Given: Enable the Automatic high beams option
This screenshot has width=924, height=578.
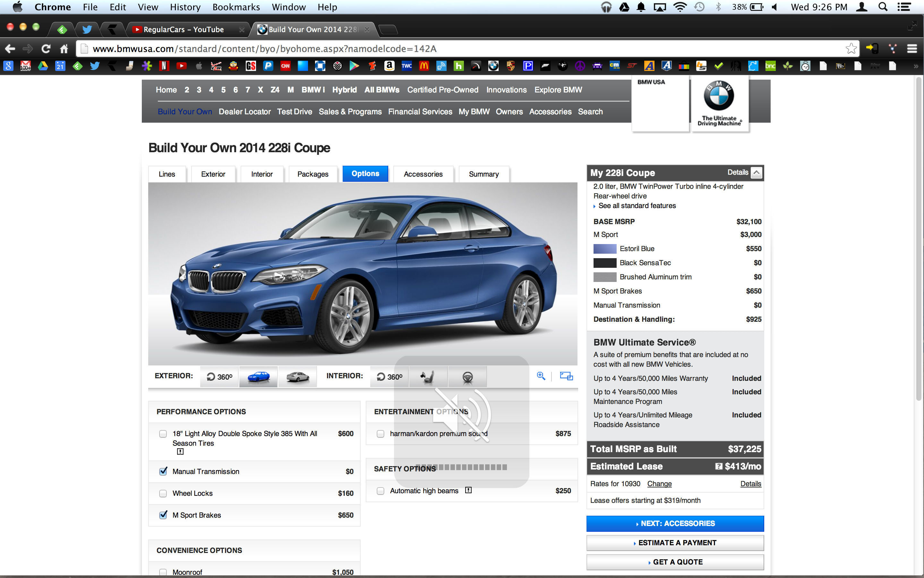Looking at the screenshot, I should pyautogui.click(x=380, y=491).
